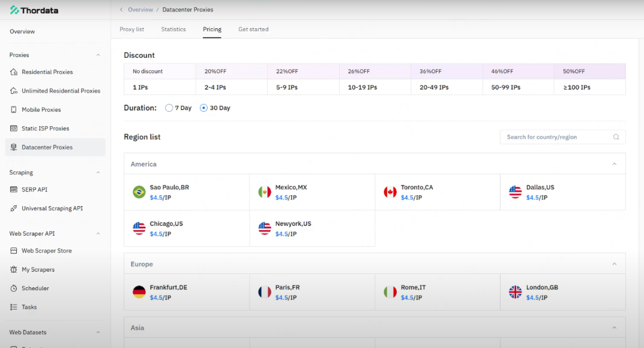This screenshot has height=348, width=644.
Task: Click the Web Scraper Store icon
Action: coord(14,251)
